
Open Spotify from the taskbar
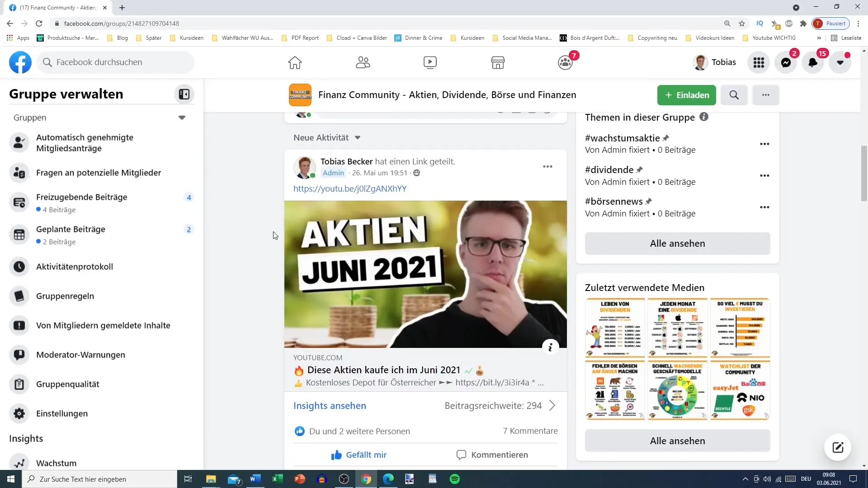coord(455,479)
